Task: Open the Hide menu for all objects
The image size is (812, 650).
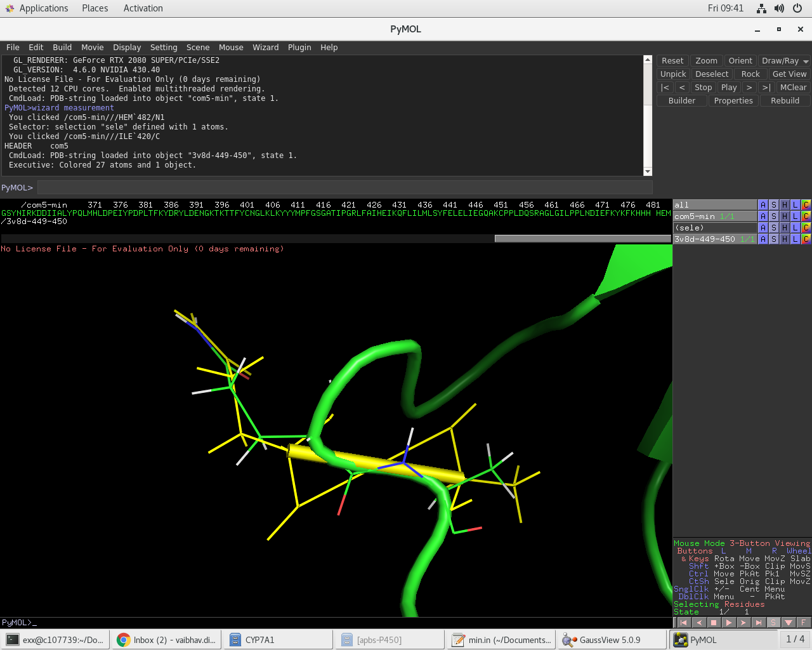Action: tap(785, 205)
